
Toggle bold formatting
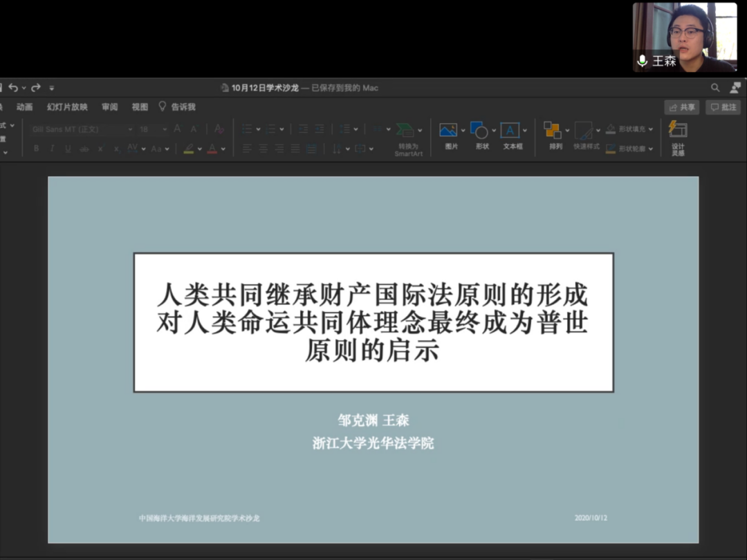click(36, 149)
